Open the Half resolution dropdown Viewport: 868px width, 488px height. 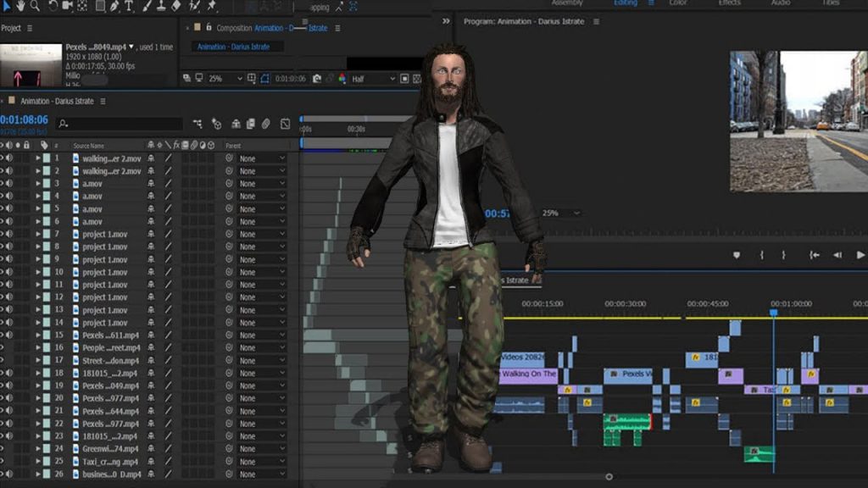[372, 79]
